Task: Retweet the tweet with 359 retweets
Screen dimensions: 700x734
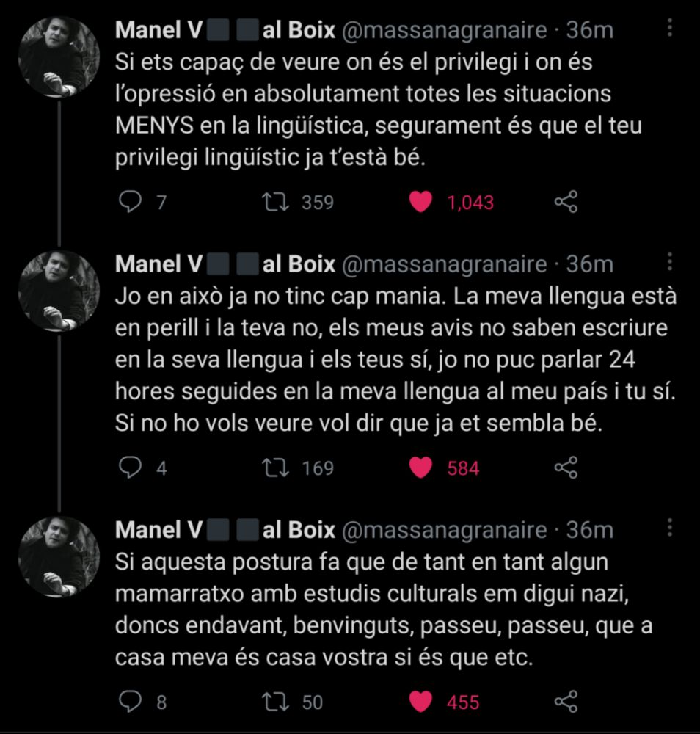Action: click(276, 203)
